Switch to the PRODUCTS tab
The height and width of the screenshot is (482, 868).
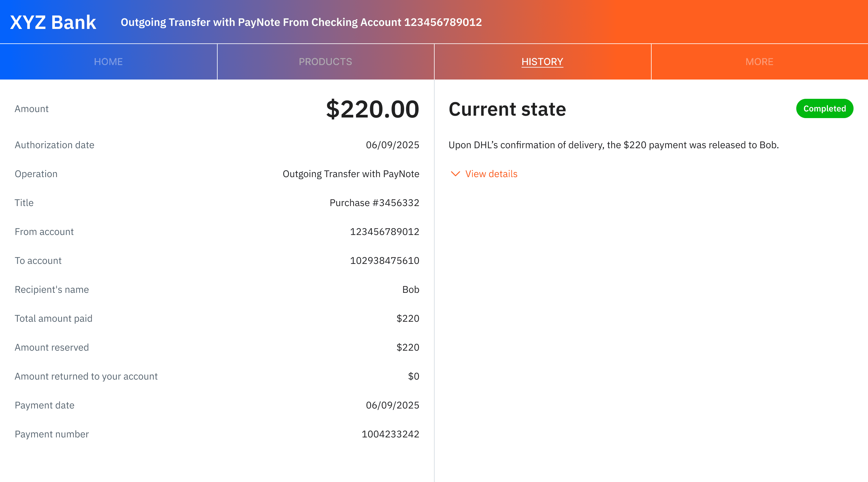pyautogui.click(x=325, y=61)
